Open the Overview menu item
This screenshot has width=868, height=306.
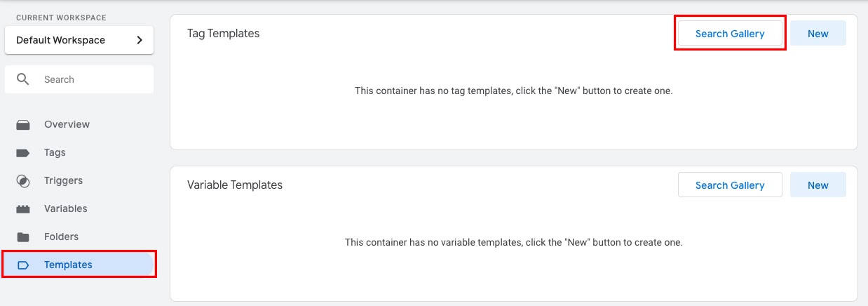point(78,124)
